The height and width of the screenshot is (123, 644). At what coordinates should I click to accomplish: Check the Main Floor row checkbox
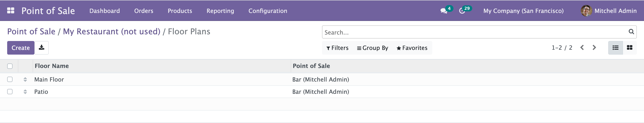(x=10, y=79)
